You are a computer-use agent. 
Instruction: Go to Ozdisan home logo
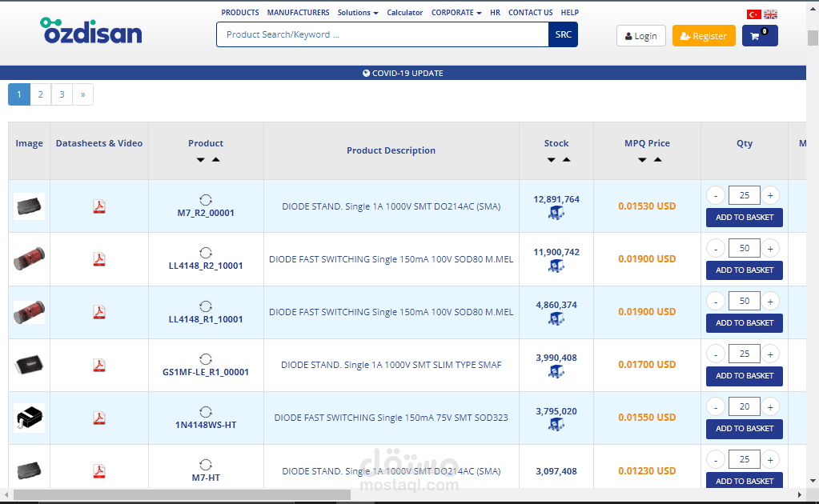click(91, 30)
